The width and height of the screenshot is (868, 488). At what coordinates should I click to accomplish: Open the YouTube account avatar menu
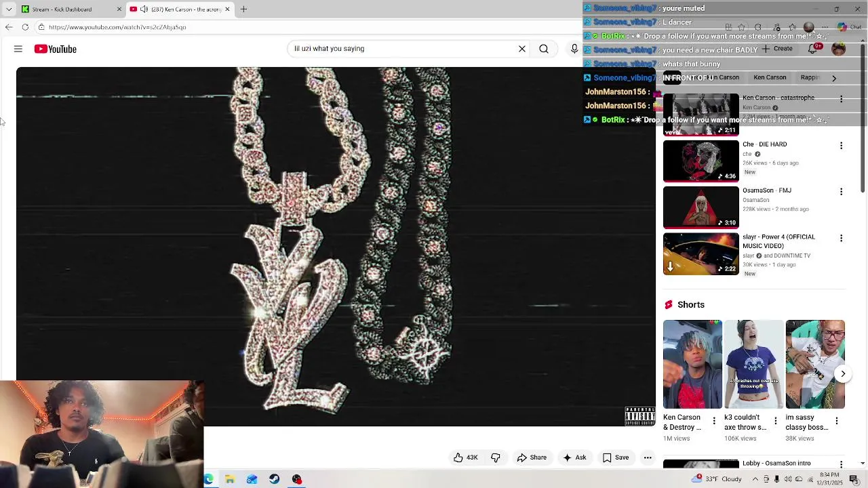tap(839, 49)
